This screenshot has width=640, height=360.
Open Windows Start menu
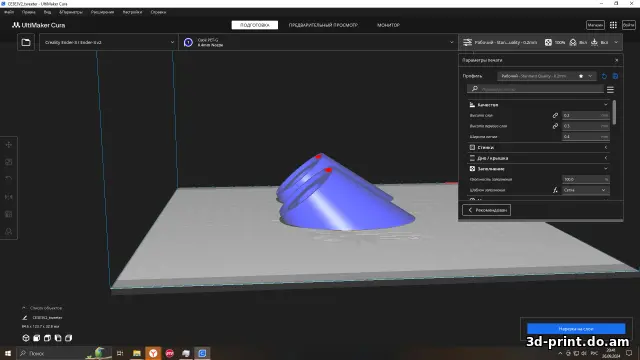click(x=7, y=353)
